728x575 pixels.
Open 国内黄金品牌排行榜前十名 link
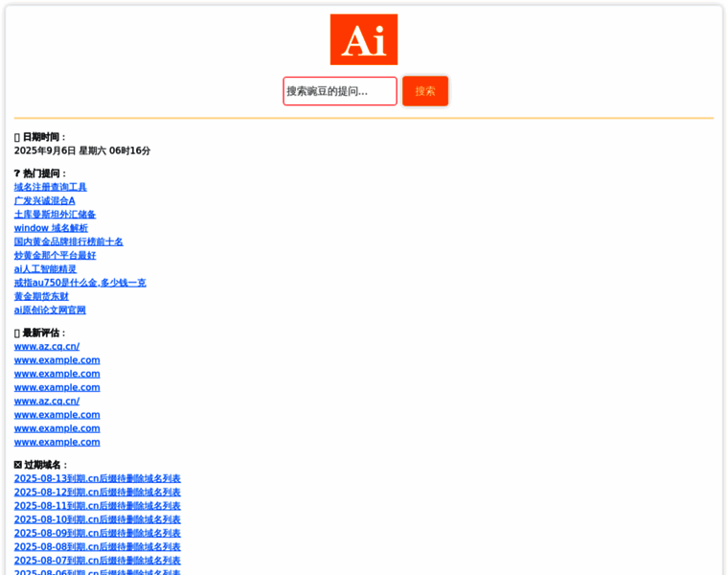[69, 241]
